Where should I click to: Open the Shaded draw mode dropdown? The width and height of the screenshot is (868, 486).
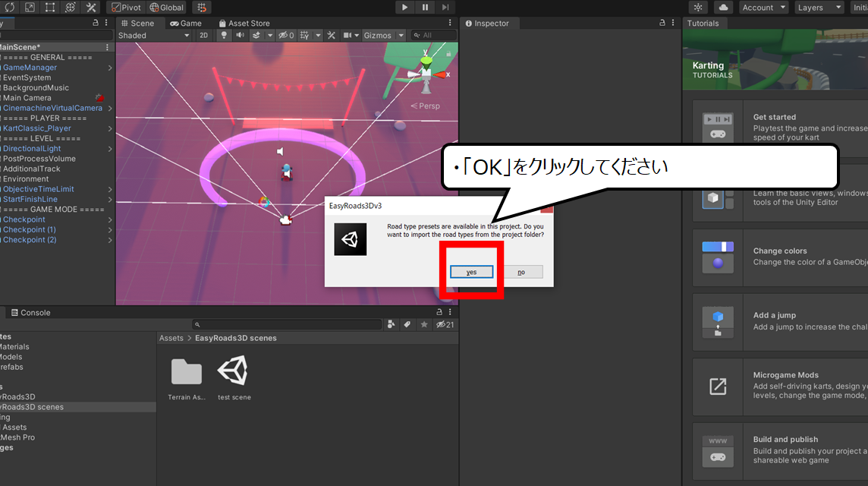(154, 35)
